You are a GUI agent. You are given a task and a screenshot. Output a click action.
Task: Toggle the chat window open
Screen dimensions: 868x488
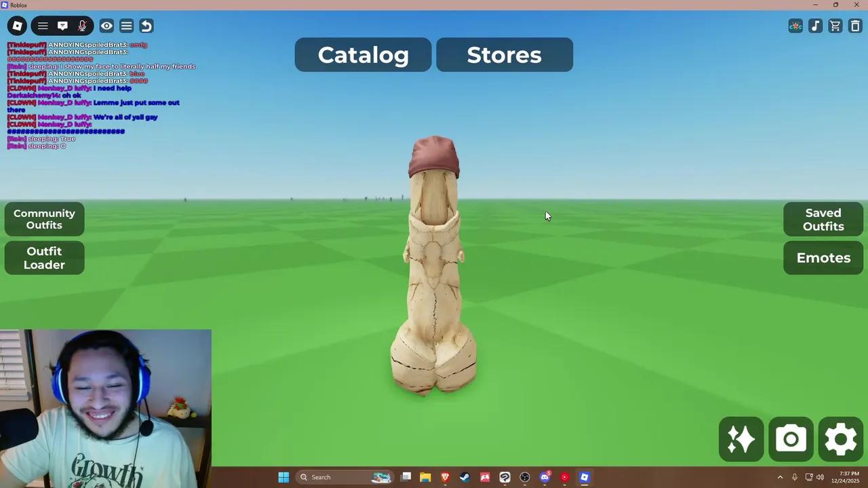[62, 26]
